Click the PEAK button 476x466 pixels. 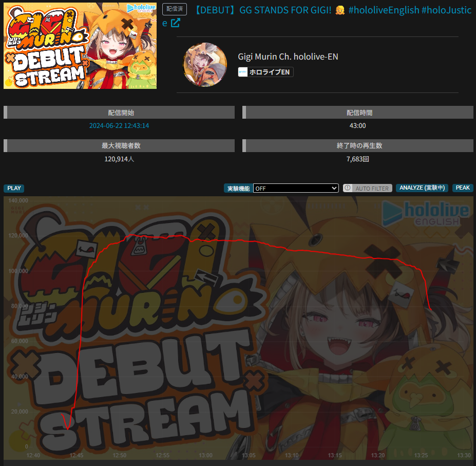click(x=463, y=188)
